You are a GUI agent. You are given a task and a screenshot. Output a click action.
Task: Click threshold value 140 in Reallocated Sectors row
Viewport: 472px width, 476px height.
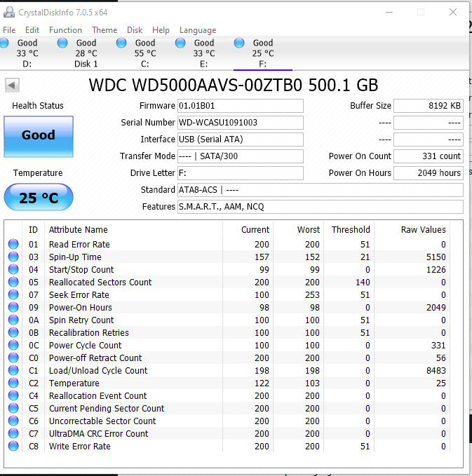(363, 283)
